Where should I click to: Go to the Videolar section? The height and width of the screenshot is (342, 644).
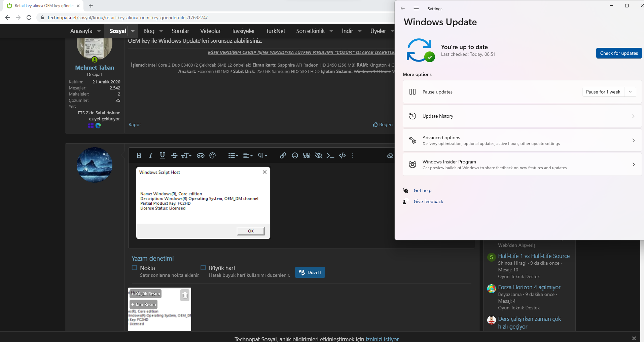click(210, 31)
